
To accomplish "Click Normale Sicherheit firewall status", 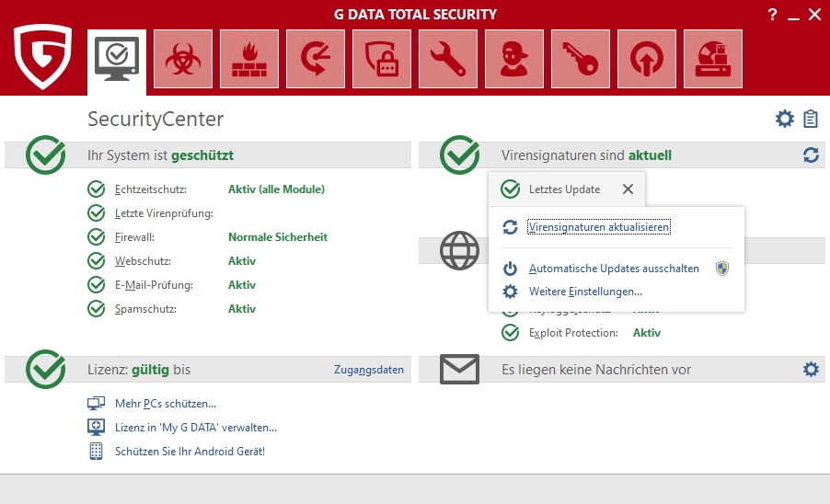I will coord(278,237).
